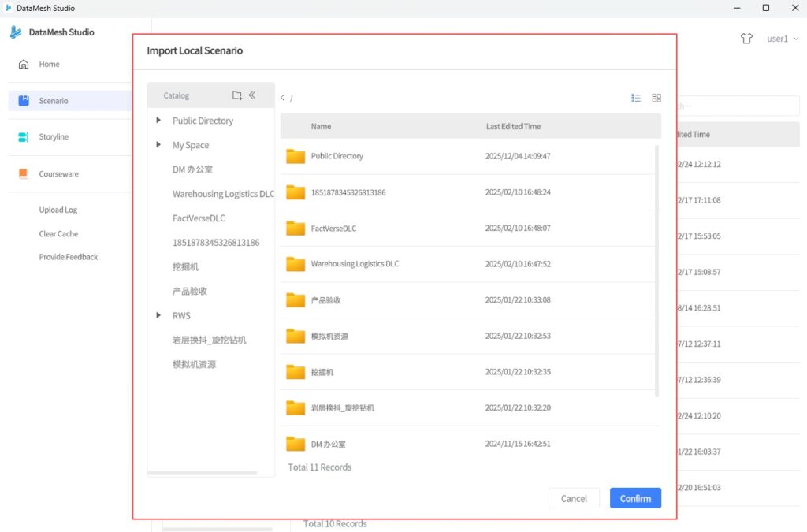Expand My Space tree node
The height and width of the screenshot is (532, 807).
coord(158,145)
